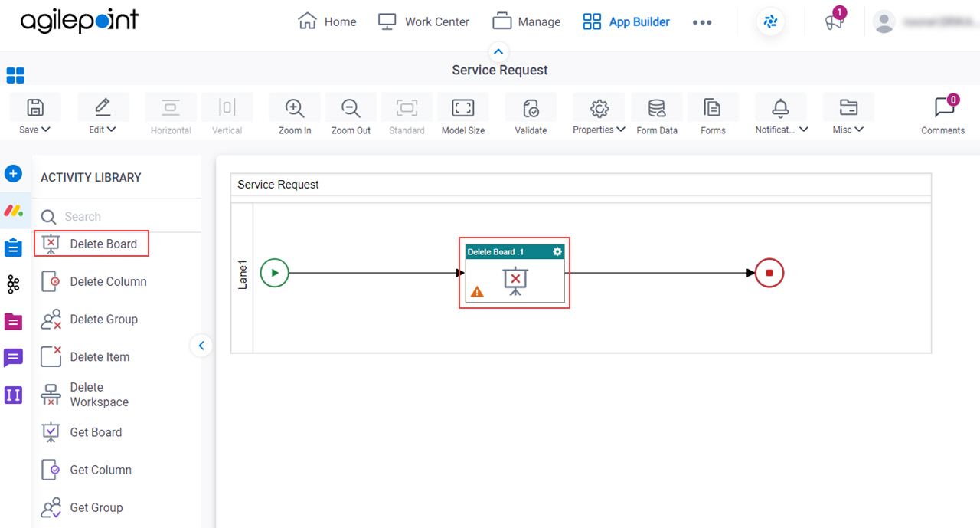Select the blue clipboard sidebar icon
The width and height of the screenshot is (980, 528).
[x=13, y=248]
